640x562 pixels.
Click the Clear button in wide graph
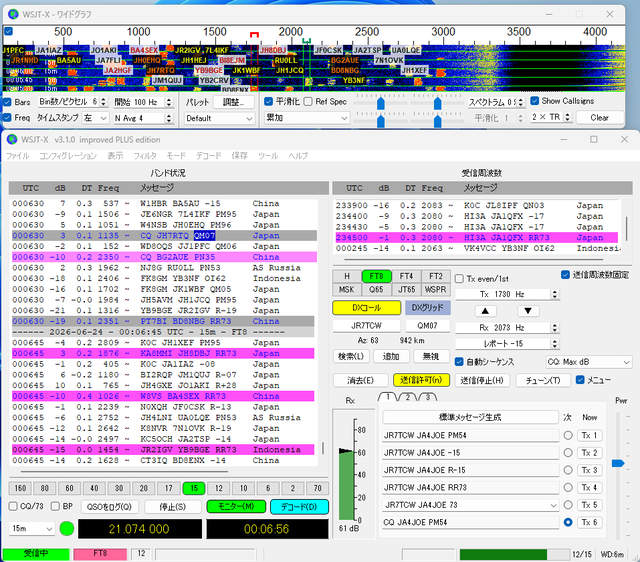coord(599,118)
